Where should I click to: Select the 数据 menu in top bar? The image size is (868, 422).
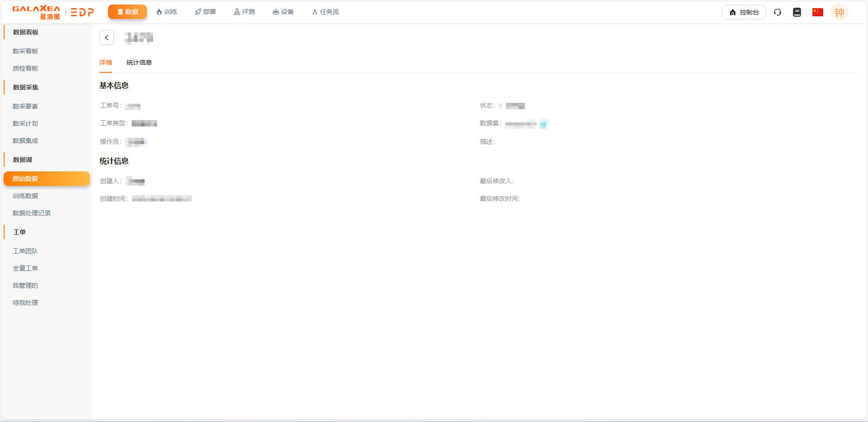click(127, 12)
